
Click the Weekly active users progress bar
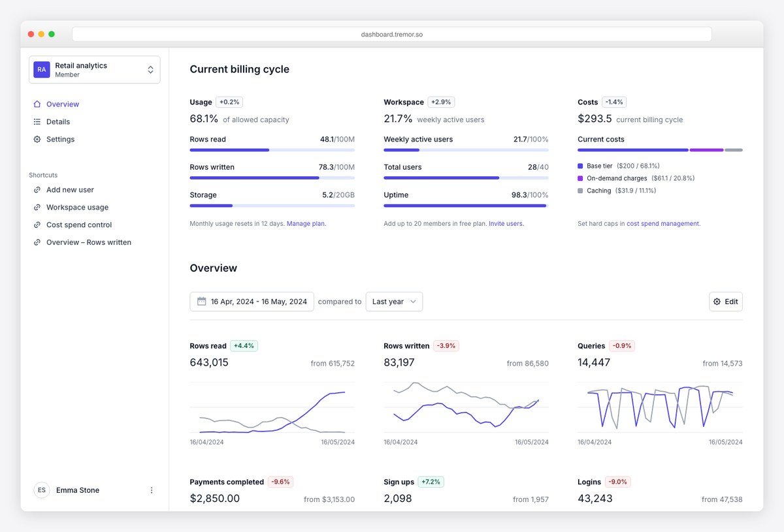click(x=466, y=150)
